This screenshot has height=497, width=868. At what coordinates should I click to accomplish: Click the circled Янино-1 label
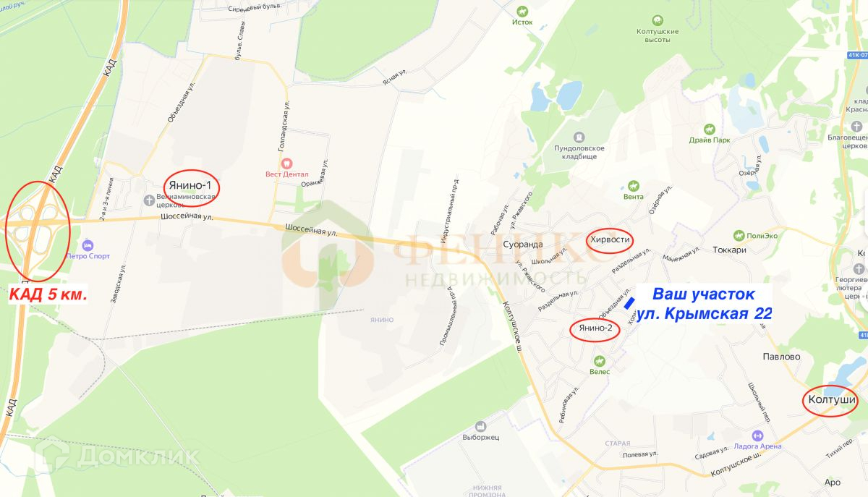click(x=191, y=185)
